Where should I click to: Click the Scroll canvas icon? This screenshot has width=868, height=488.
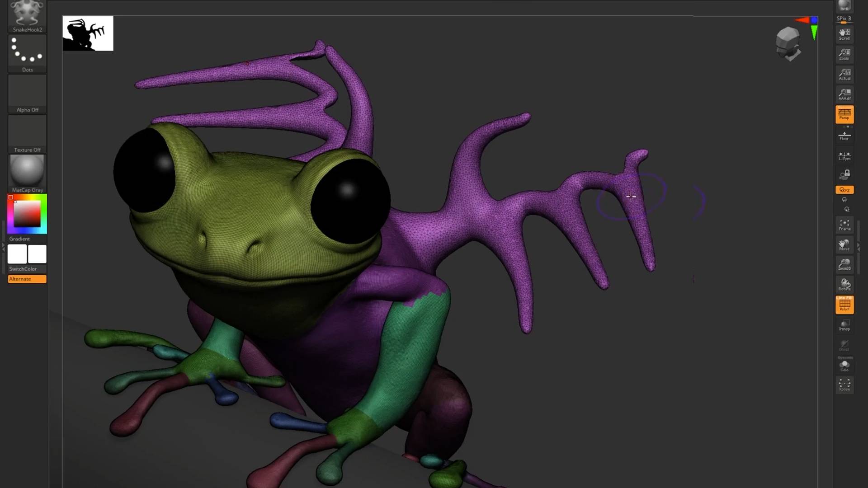[x=844, y=34]
